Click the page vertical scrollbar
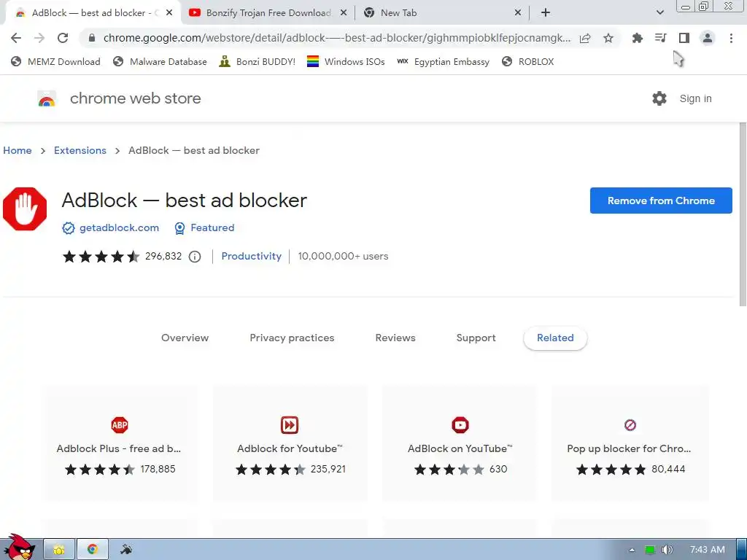This screenshot has width=747, height=560. (x=743, y=214)
